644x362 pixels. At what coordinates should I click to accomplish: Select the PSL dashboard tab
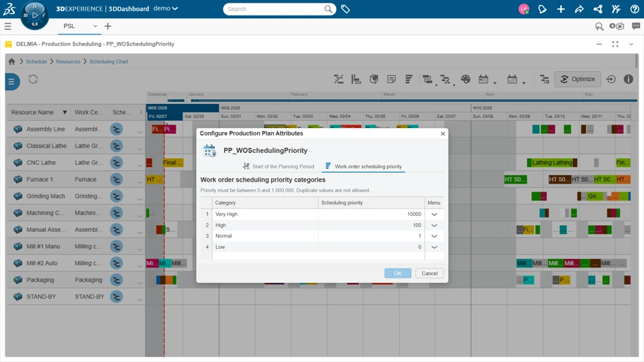pyautogui.click(x=69, y=26)
